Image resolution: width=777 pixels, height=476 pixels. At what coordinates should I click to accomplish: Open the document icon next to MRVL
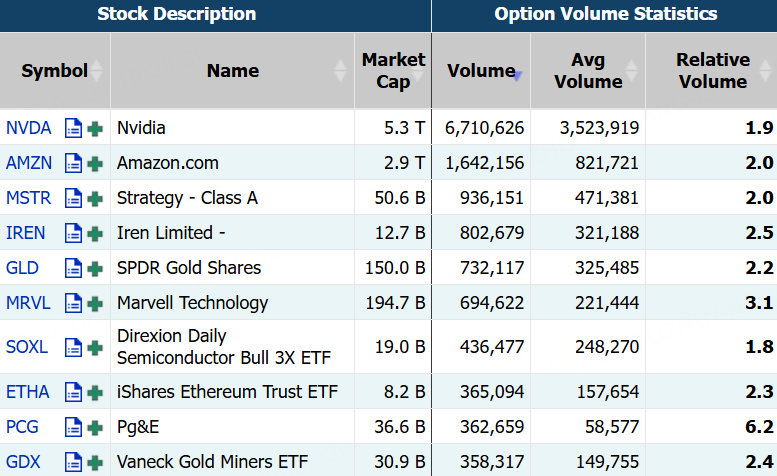coord(73,303)
